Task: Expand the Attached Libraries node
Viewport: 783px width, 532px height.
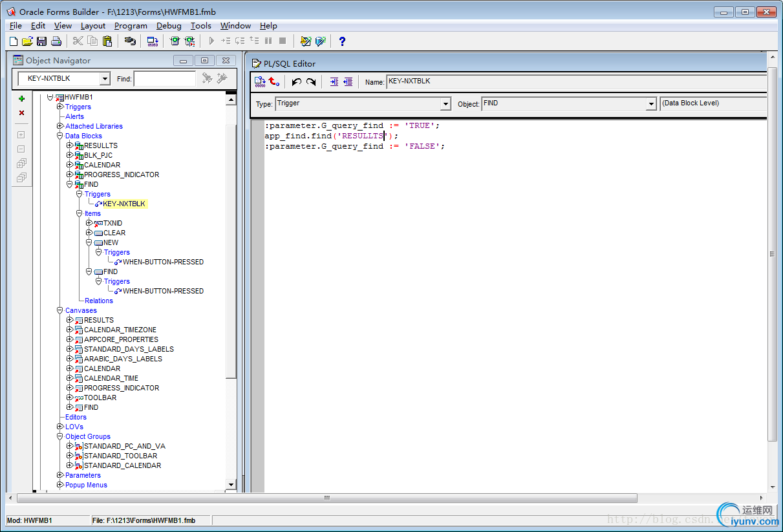Action: coord(60,126)
